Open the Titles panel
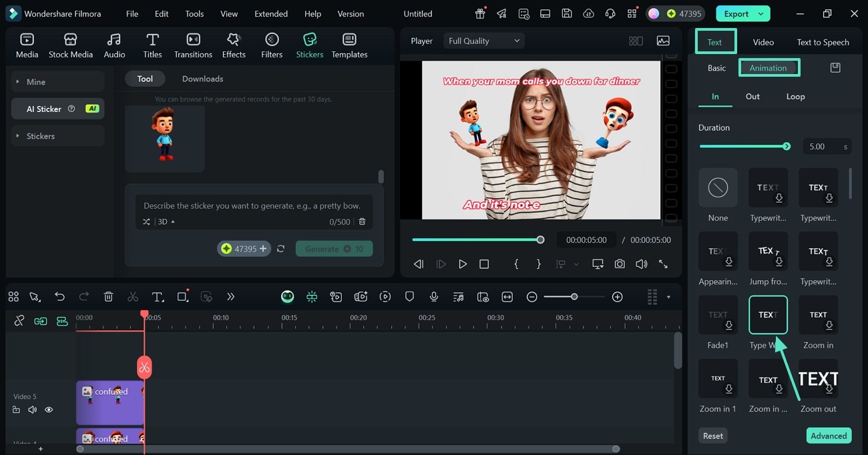This screenshot has height=455, width=868. tap(152, 46)
